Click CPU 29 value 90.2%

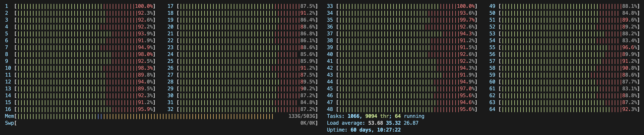(x=308, y=89)
